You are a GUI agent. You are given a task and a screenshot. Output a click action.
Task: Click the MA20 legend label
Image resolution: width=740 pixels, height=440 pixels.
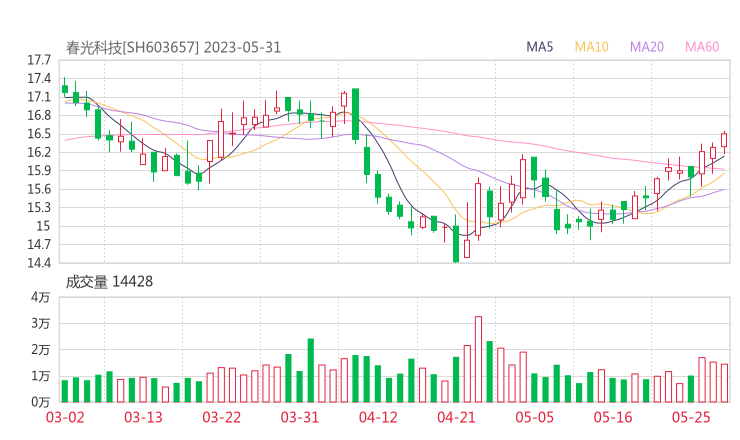point(647,47)
